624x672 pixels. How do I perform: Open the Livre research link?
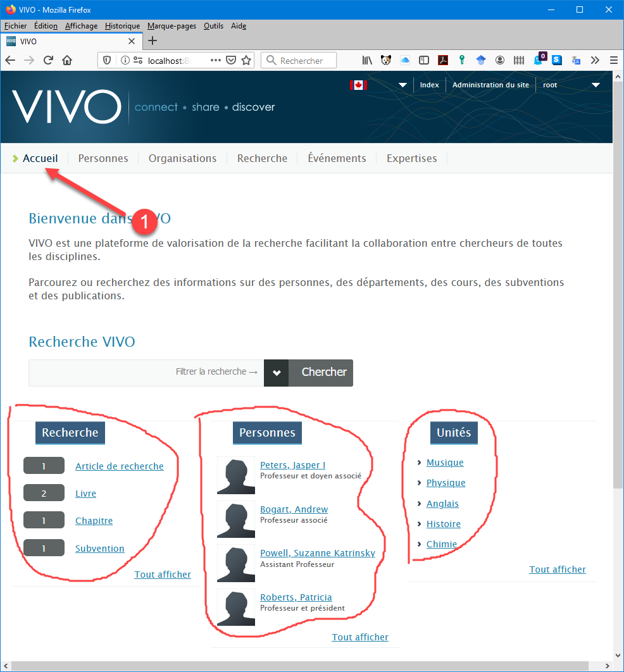[85, 494]
